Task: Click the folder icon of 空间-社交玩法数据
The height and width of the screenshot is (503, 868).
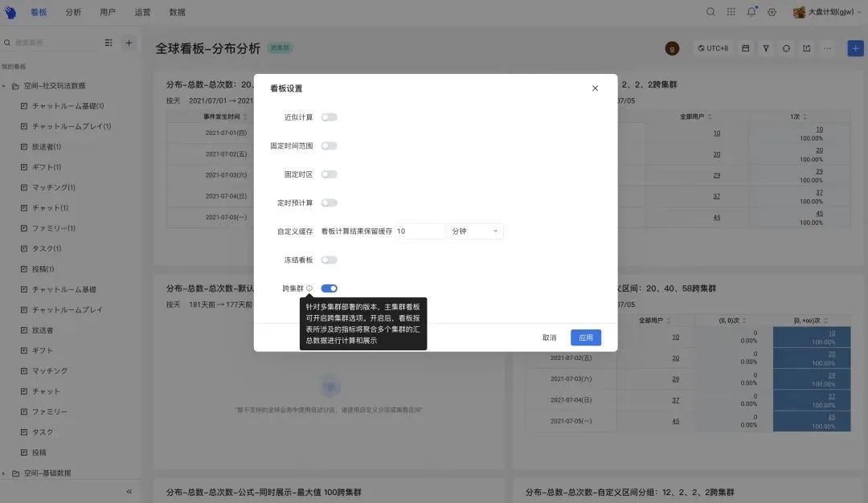Action: (x=15, y=86)
